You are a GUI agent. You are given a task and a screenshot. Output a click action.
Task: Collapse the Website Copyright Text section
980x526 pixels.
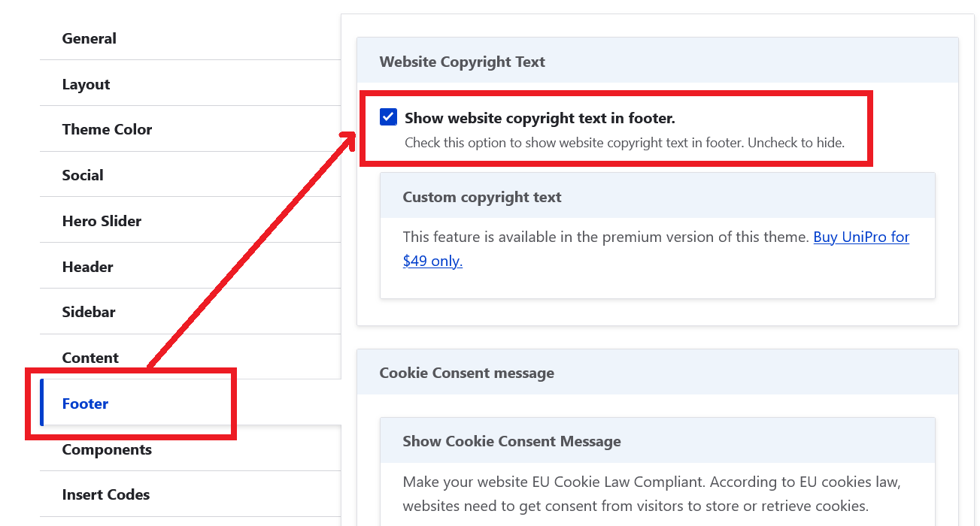coord(462,62)
